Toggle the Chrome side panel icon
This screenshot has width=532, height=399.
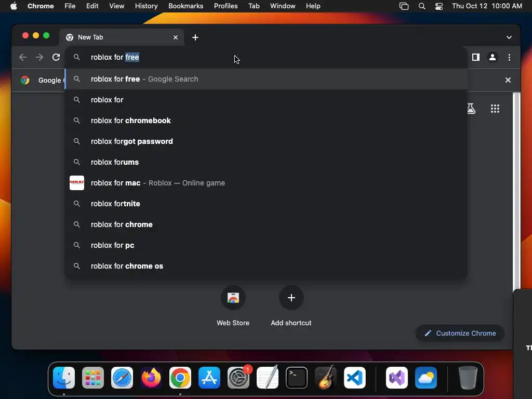pos(476,57)
